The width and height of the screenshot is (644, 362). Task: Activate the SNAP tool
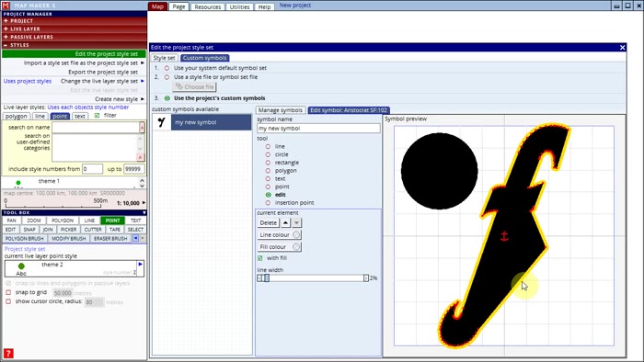pyautogui.click(x=29, y=230)
